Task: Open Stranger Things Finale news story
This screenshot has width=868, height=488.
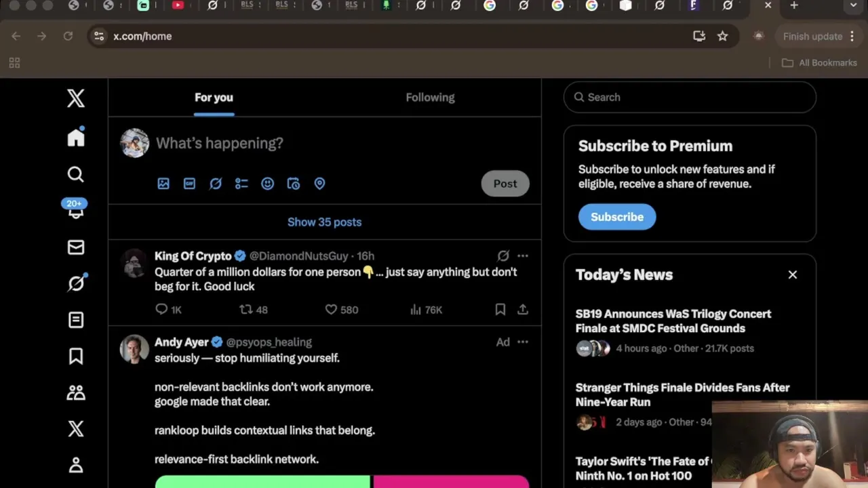Action: (x=682, y=394)
